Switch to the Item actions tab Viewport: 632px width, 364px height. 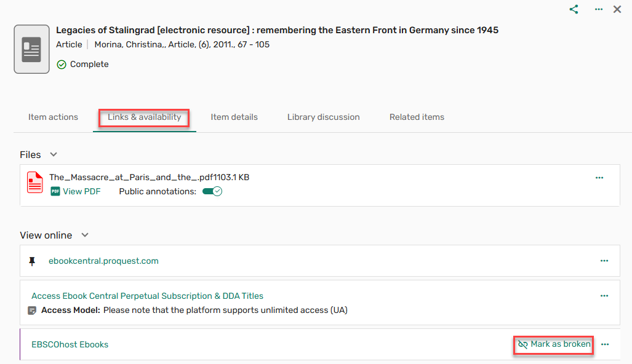pos(53,117)
